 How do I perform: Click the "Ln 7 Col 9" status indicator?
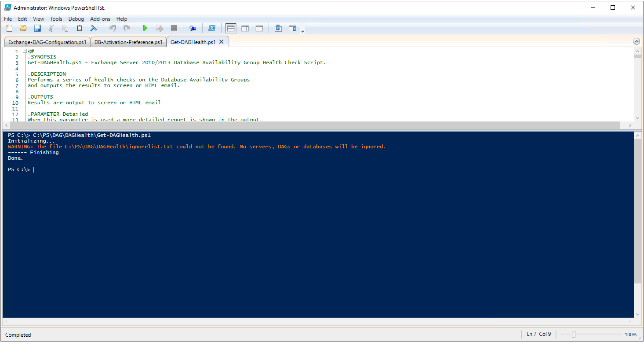point(539,334)
